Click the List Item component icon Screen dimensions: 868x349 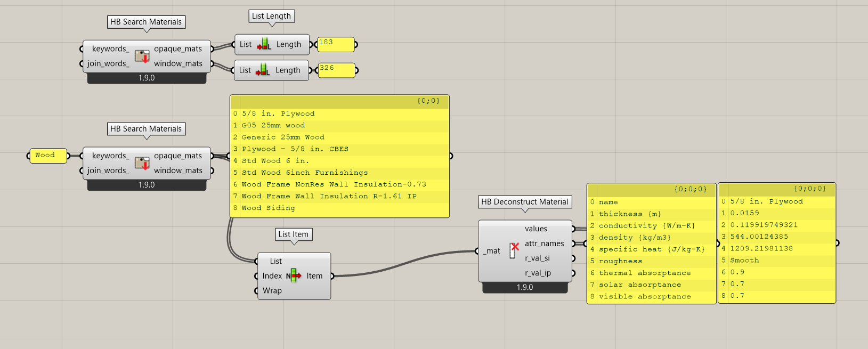294,276
